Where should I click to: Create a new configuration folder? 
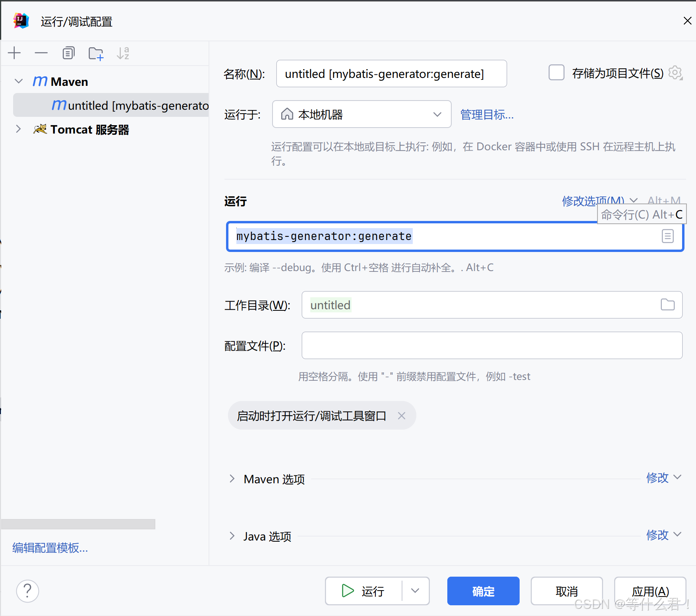click(95, 53)
